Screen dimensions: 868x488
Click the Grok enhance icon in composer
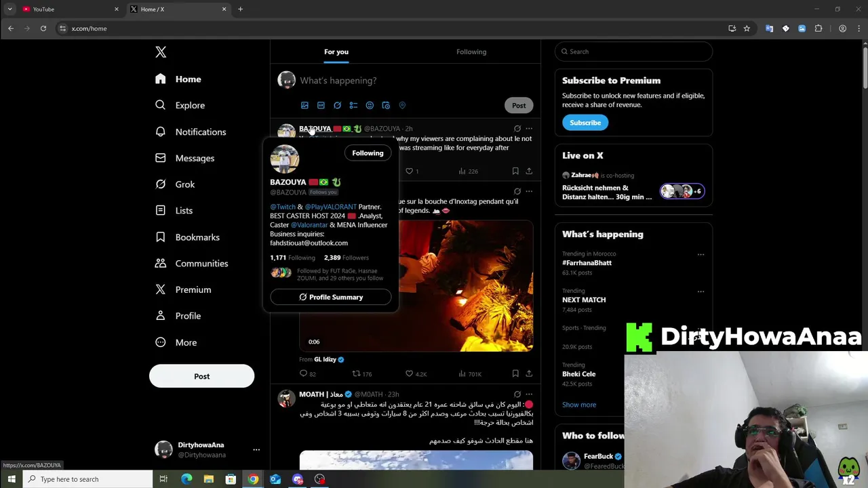(x=337, y=105)
